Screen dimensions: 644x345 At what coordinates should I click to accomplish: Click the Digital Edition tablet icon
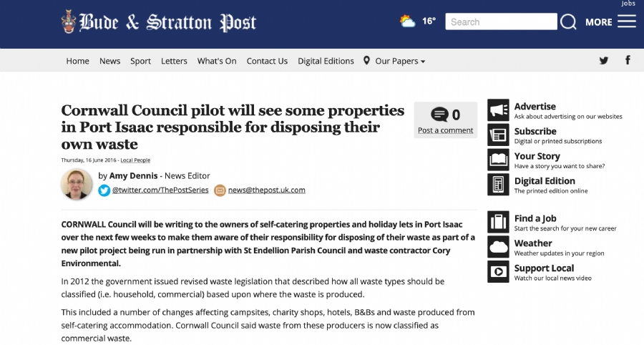click(498, 185)
